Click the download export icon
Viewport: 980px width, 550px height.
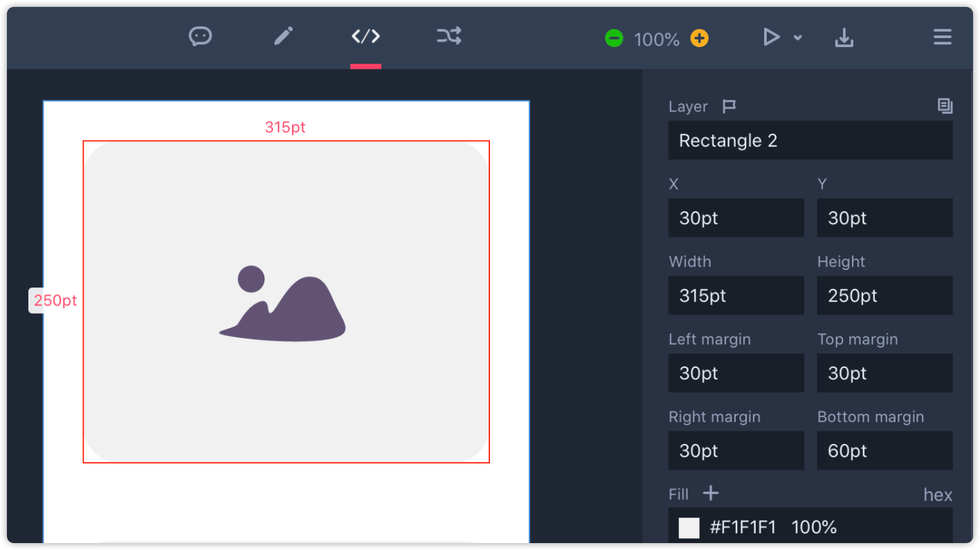(x=844, y=37)
